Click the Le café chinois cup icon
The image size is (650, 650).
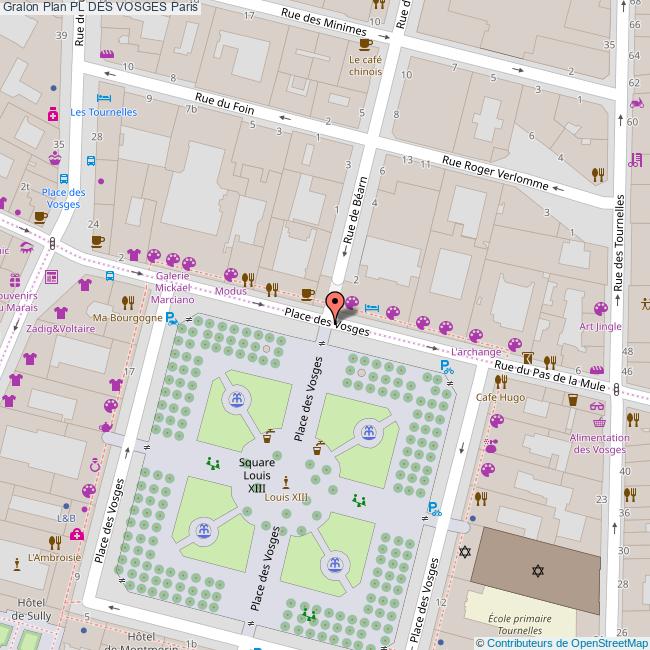(365, 43)
